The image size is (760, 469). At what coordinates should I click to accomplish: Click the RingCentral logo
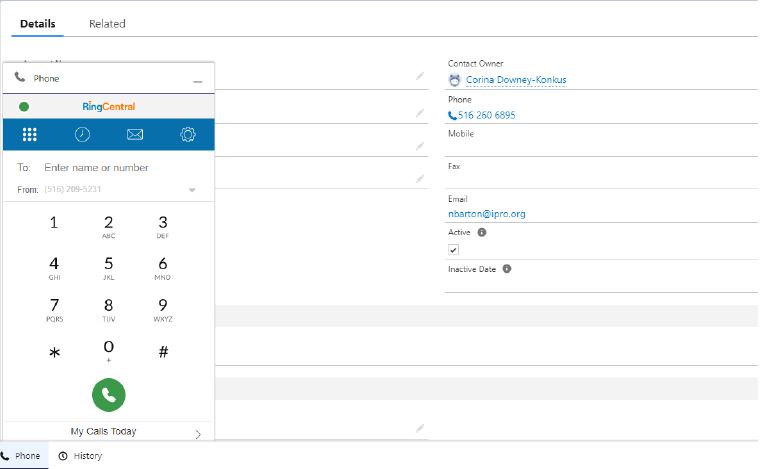coord(109,107)
